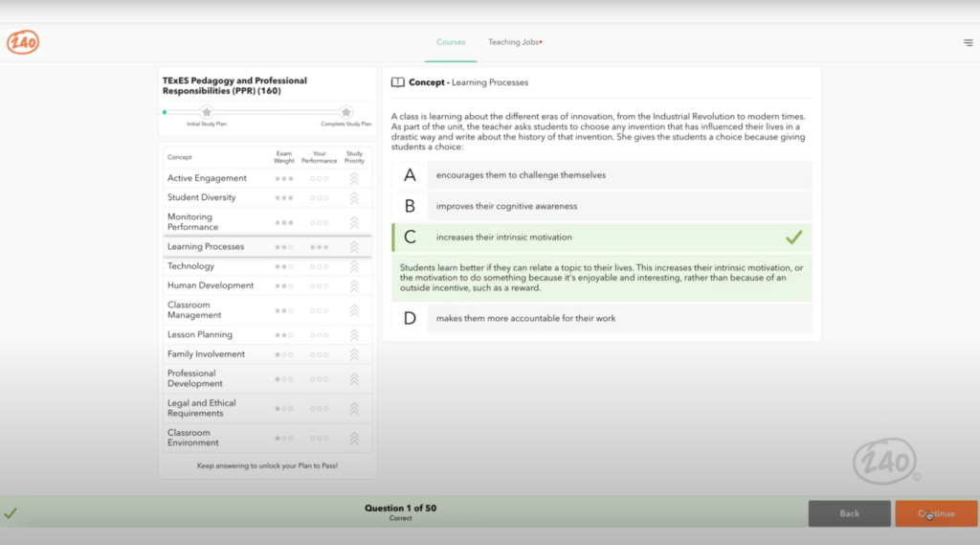Click the Complete Study Plan star icon
Image resolution: width=980 pixels, height=545 pixels.
[x=345, y=112]
